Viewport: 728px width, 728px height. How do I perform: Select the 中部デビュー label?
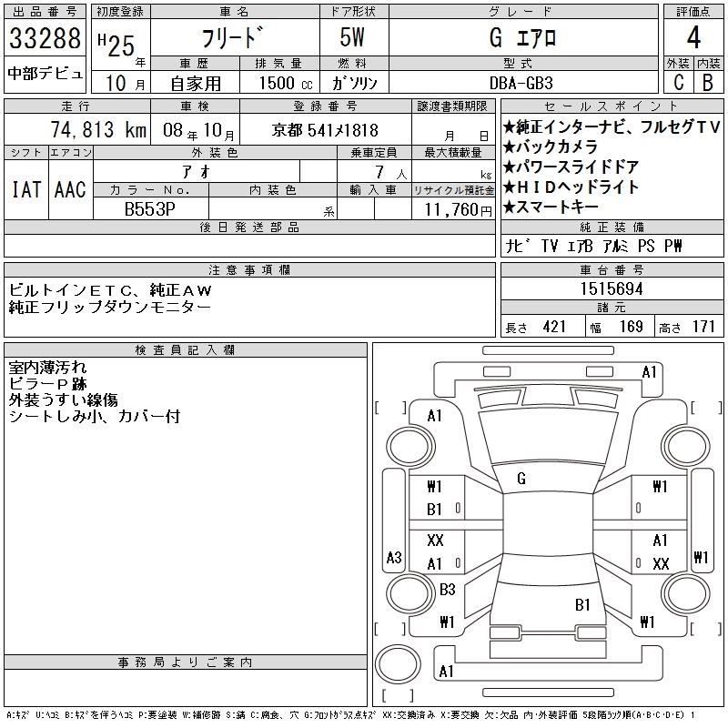click(x=45, y=74)
